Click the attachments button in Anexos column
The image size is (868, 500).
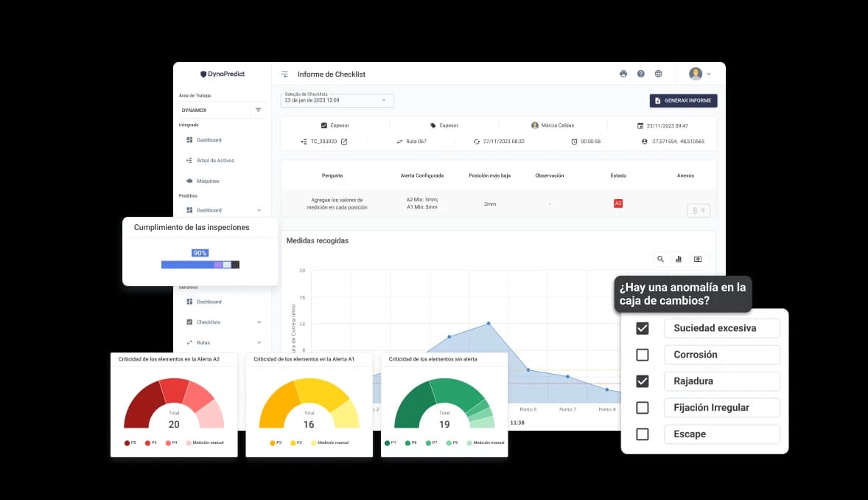click(697, 210)
